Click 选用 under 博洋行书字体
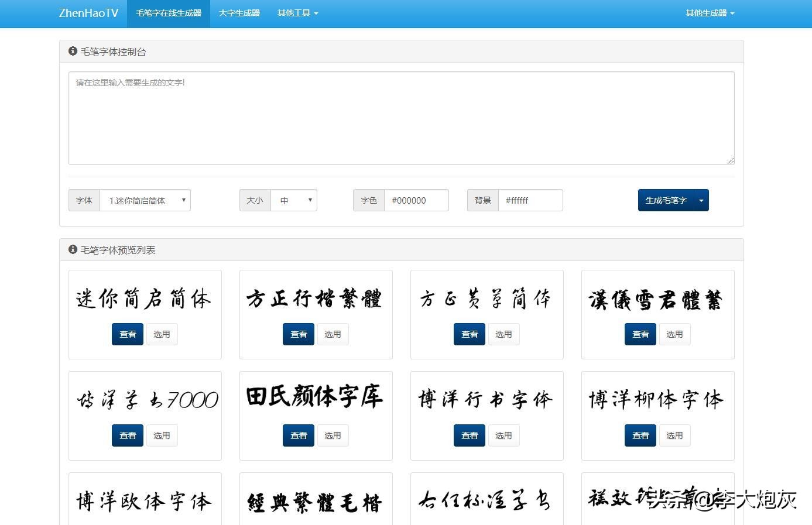812x525 pixels. [x=503, y=435]
